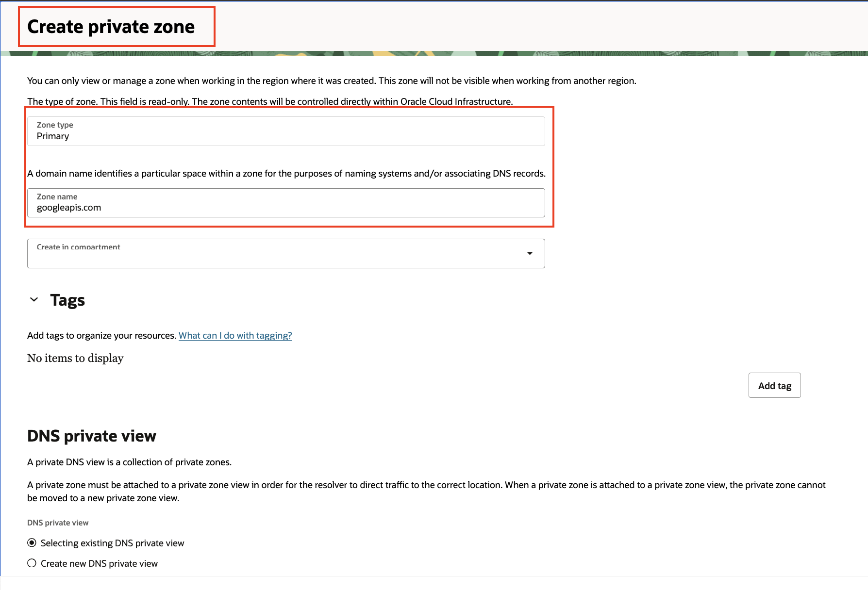This screenshot has height=590, width=868.
Task: Click the No items to display text
Action: [x=75, y=358]
